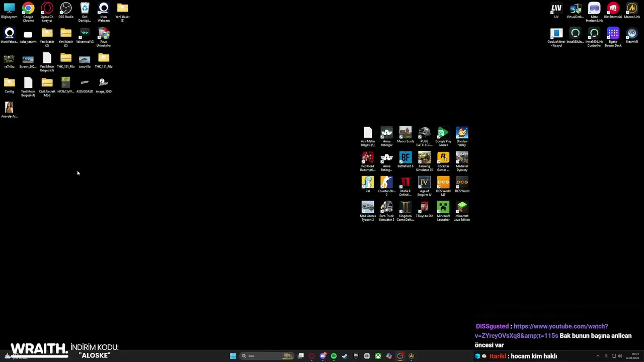Launch Google Chrome from the desktop
644x362 pixels.
(28, 12)
